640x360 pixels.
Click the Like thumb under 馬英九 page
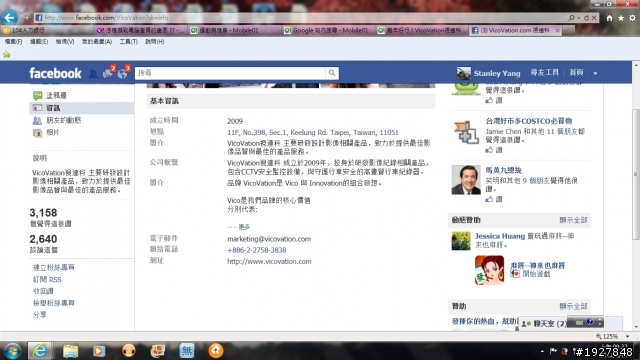tap(489, 199)
